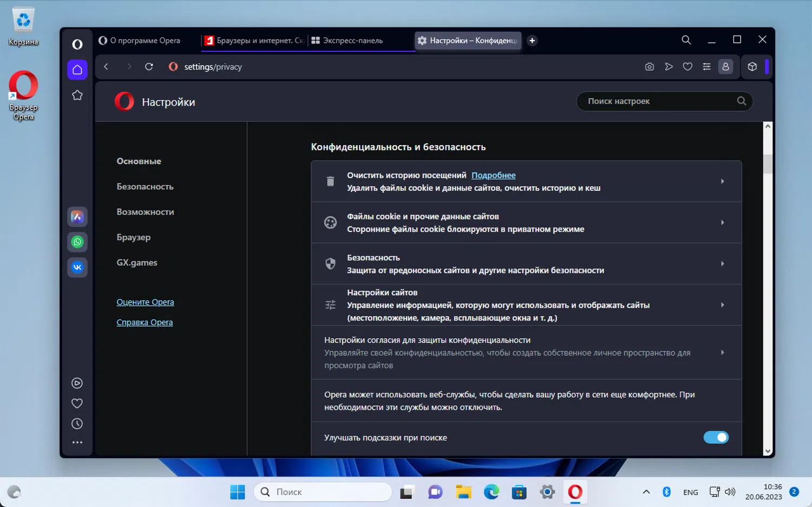This screenshot has width=812, height=507.
Task: Launch Microsoft Edge from the taskbar
Action: click(492, 492)
